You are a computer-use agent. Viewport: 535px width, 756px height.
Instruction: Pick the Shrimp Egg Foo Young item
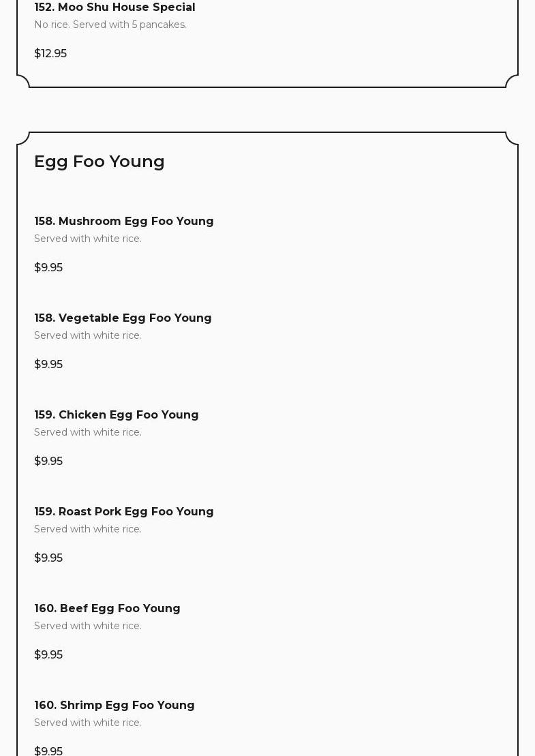tap(114, 705)
